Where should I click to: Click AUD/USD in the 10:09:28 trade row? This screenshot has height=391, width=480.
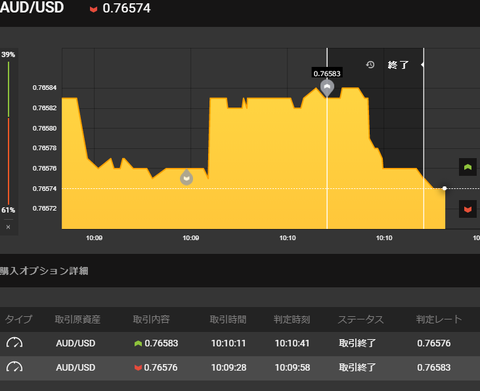pos(76,368)
